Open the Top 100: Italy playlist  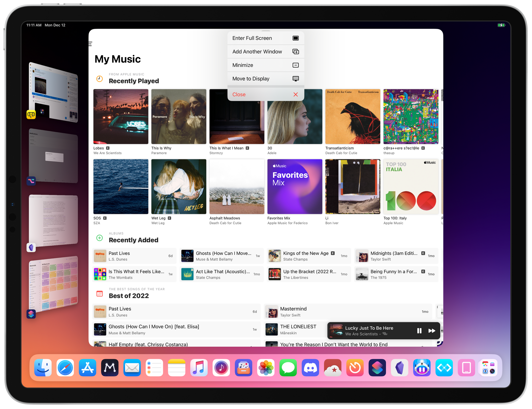coord(411,187)
